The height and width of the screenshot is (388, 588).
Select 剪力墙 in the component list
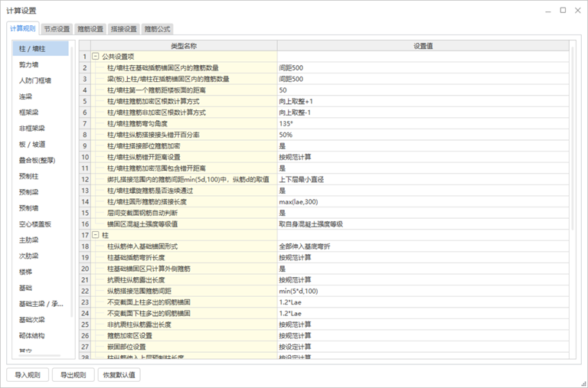coord(29,64)
